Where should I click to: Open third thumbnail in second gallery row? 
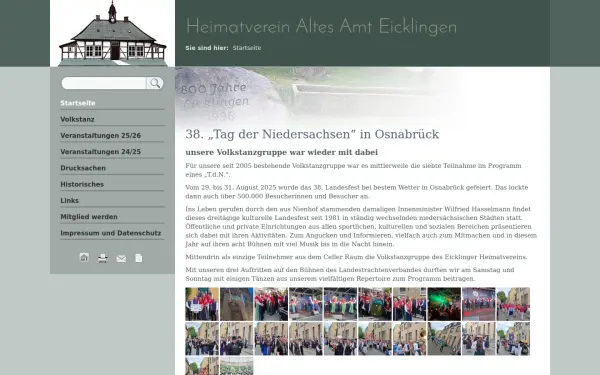(x=271, y=339)
